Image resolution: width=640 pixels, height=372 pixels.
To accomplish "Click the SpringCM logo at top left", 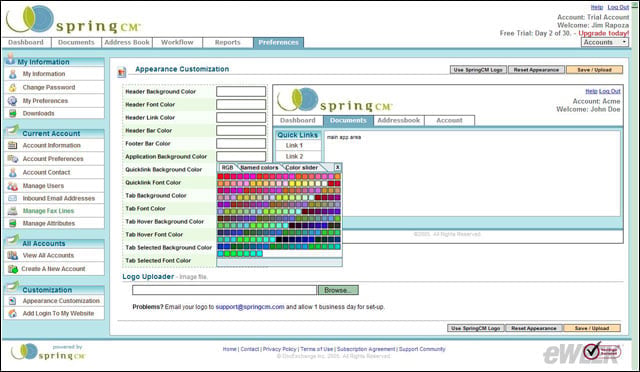I will pyautogui.click(x=73, y=20).
